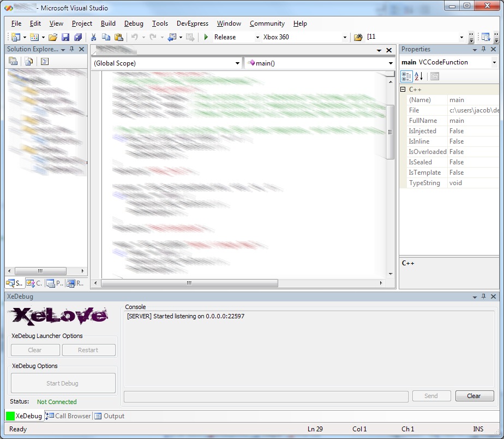Switch to the XeDebug tab
The width and height of the screenshot is (504, 439).
click(24, 416)
